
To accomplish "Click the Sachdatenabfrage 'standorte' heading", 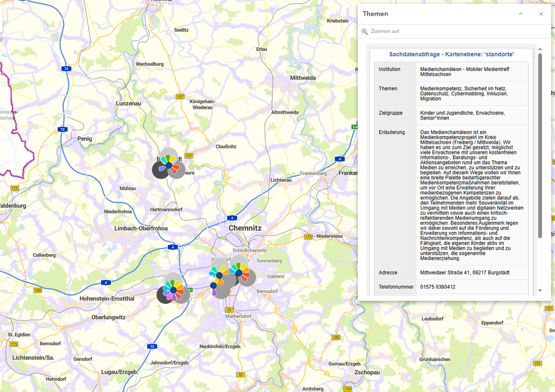I will pos(451,54).
